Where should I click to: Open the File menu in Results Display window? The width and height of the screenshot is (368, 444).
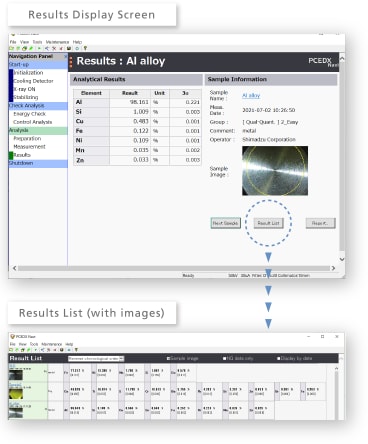[13, 42]
